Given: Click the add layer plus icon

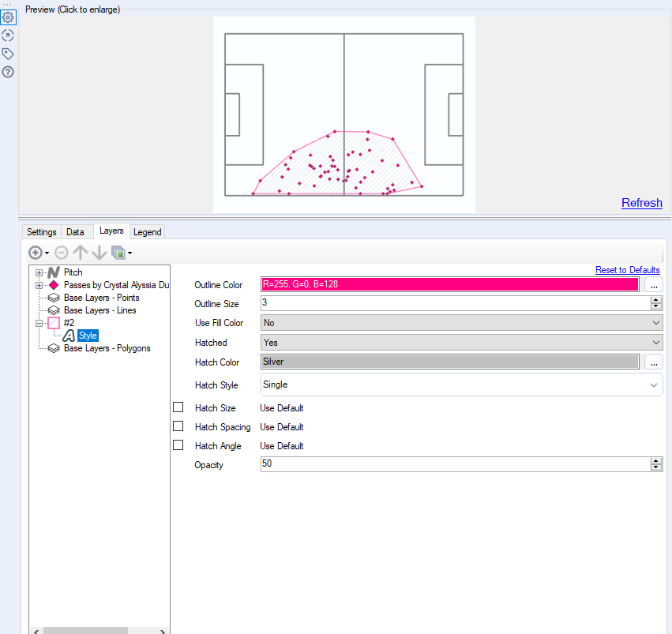Looking at the screenshot, I should tap(36, 253).
